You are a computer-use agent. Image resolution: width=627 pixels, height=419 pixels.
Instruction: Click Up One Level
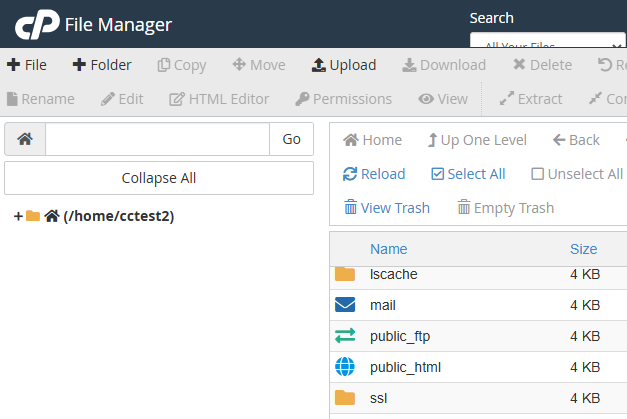coord(477,140)
